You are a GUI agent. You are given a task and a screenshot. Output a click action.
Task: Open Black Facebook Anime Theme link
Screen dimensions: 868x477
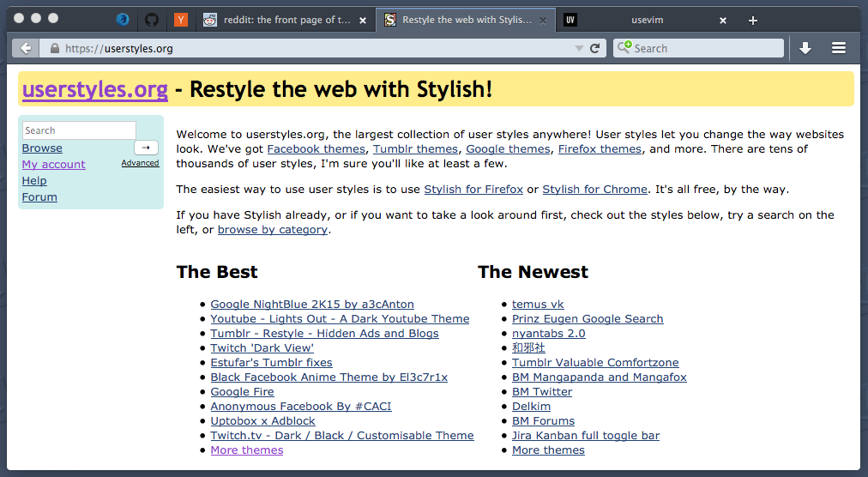coord(329,377)
